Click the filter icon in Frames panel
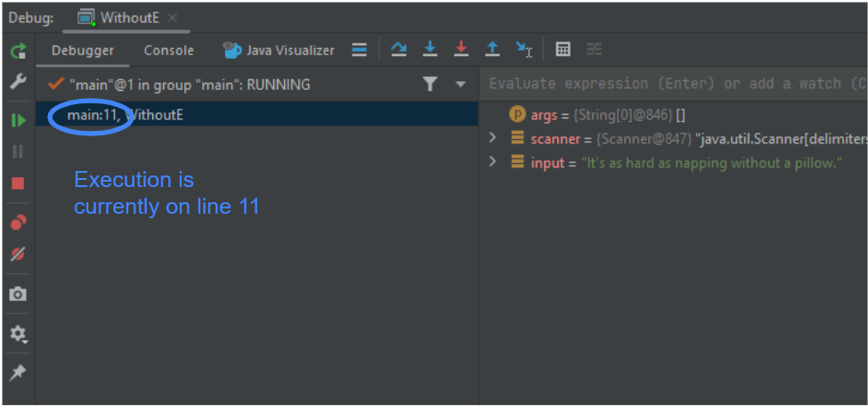This screenshot has height=407, width=868. point(430,84)
